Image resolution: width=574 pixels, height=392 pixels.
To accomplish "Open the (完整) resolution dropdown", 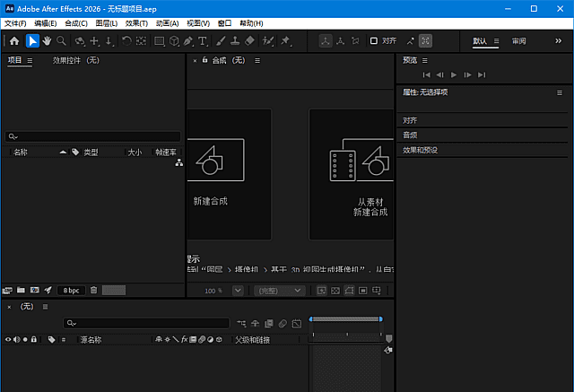I will pyautogui.click(x=280, y=291).
